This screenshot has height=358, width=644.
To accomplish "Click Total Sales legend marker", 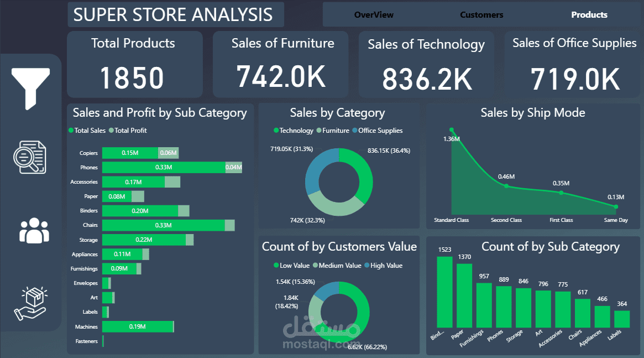I will point(71,130).
